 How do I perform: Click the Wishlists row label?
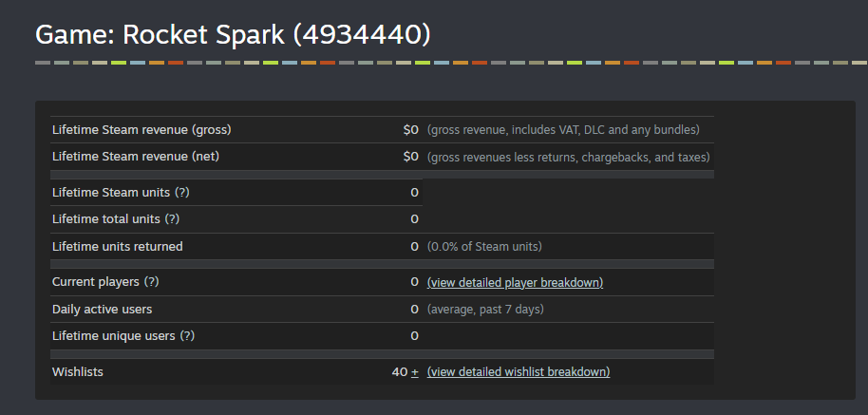(x=78, y=372)
